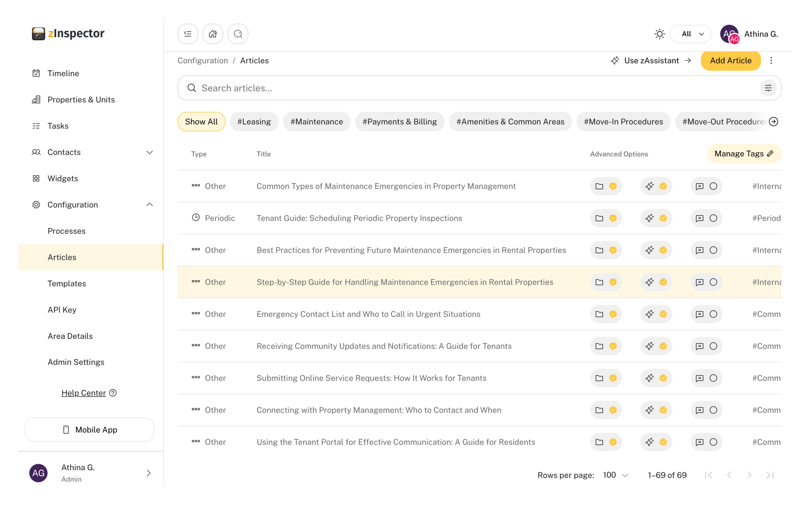Image resolution: width=812 pixels, height=507 pixels.
Task: Open Processes under Configuration
Action: click(67, 231)
